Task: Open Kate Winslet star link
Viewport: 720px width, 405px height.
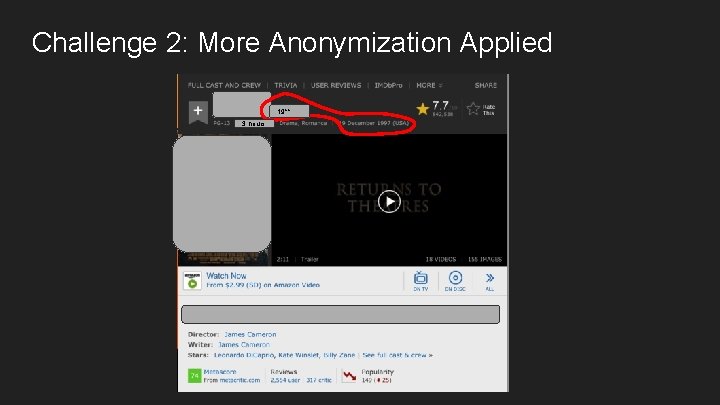Action: (x=298, y=355)
